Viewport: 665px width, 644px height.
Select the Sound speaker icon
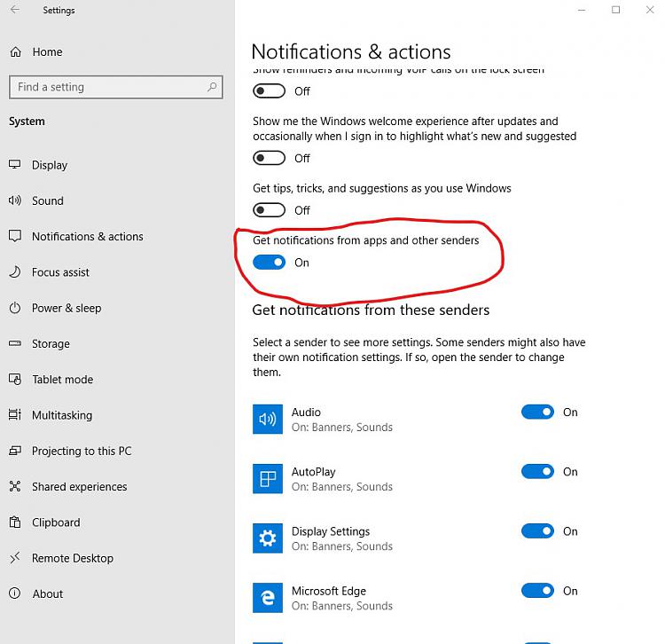[15, 200]
